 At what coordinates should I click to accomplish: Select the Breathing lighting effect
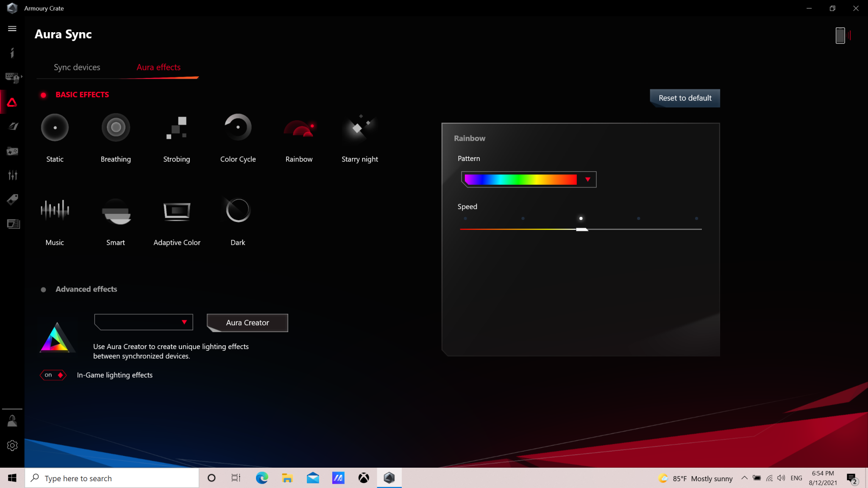[116, 127]
